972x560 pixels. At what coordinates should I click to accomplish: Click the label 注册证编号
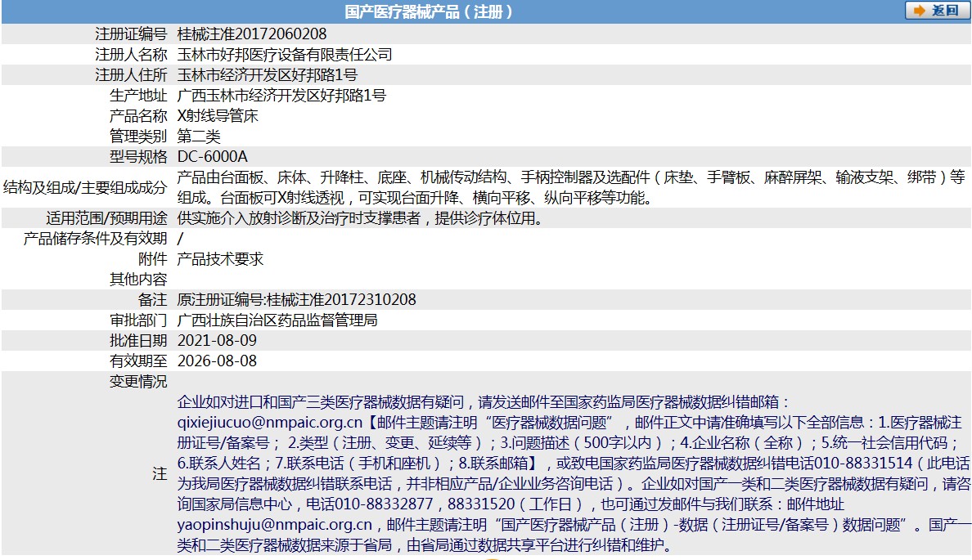(x=131, y=34)
